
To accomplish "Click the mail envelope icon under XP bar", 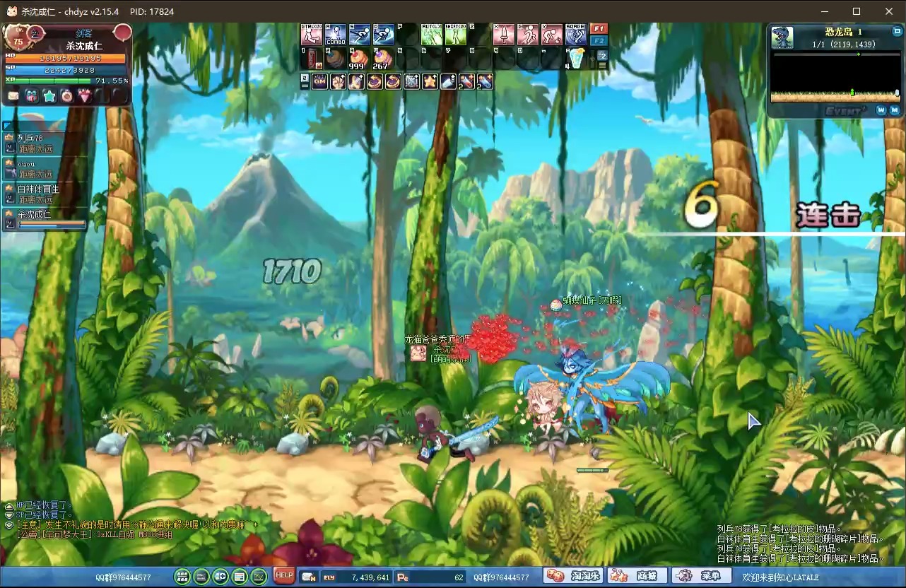I will tap(13, 96).
